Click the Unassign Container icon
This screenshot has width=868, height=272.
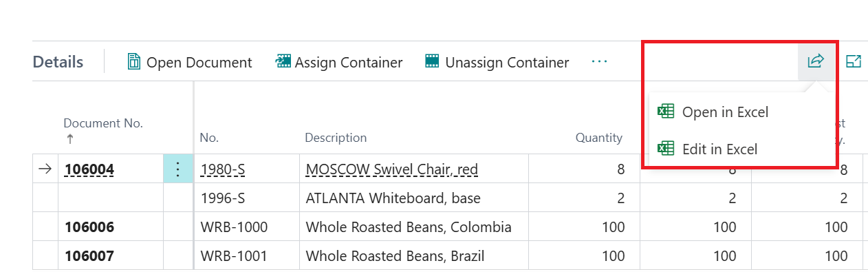[x=432, y=62]
